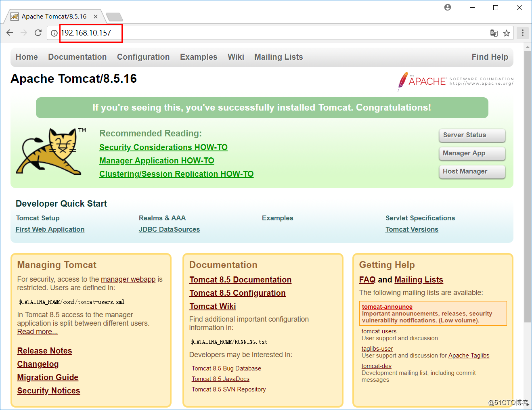
Task: Open the tomcat-users mailing list link
Action: point(379,331)
